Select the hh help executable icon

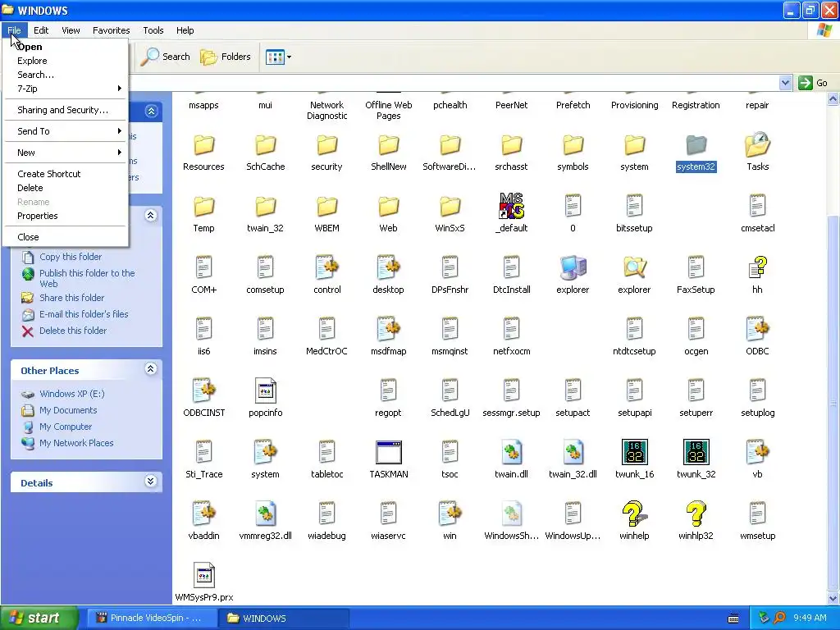(757, 267)
